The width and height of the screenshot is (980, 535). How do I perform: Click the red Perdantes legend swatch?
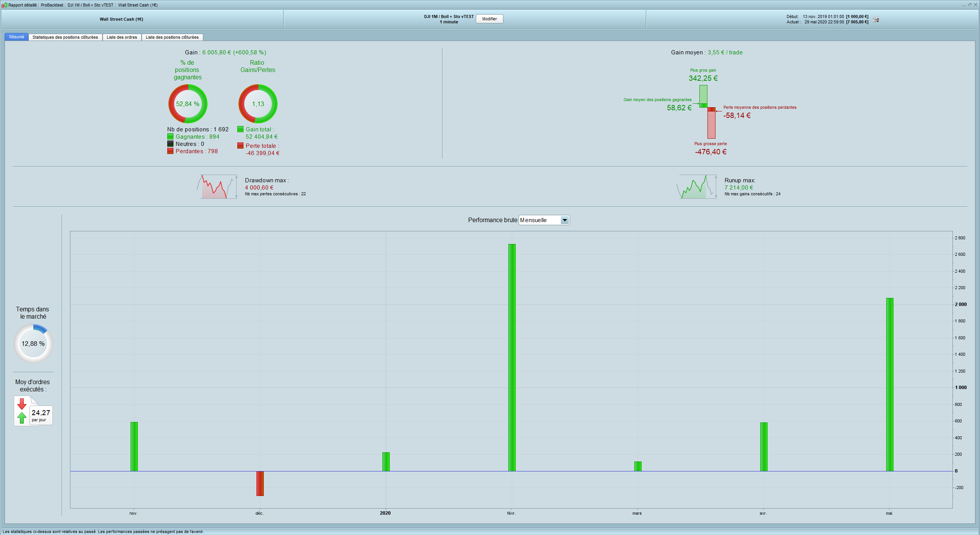(170, 151)
